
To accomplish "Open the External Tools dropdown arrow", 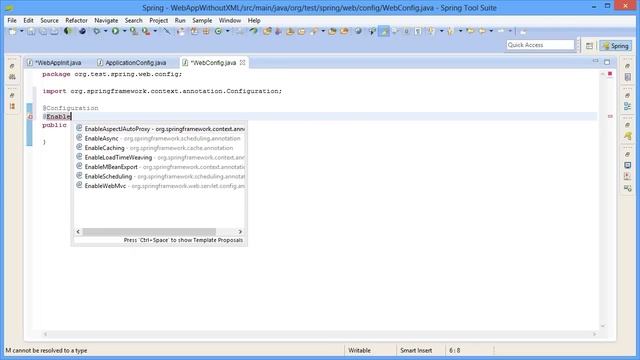I will point(155,31).
